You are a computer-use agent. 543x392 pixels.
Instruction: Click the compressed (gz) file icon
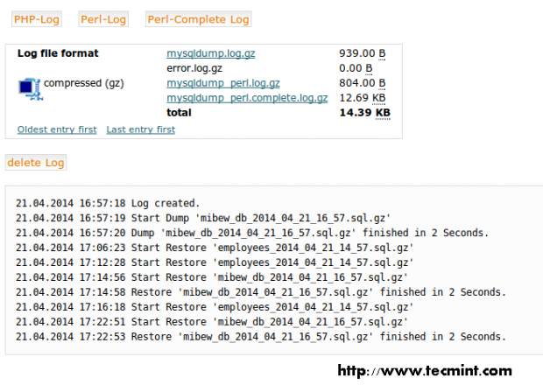tap(29, 85)
